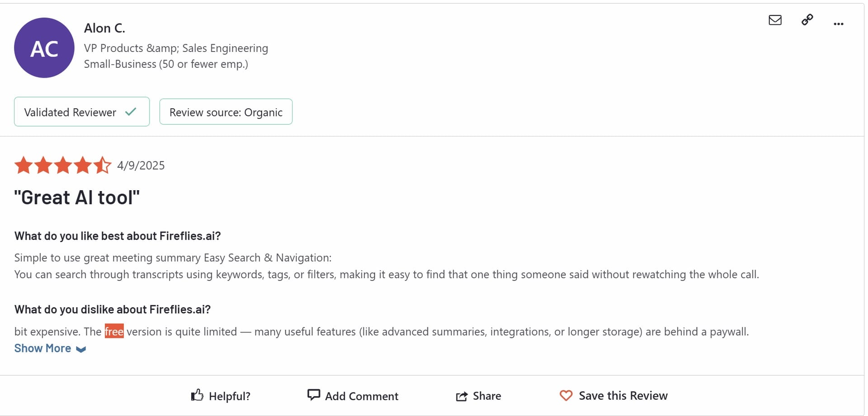868x416 pixels.
Task: Click the AC purple avatar
Action: click(x=44, y=48)
